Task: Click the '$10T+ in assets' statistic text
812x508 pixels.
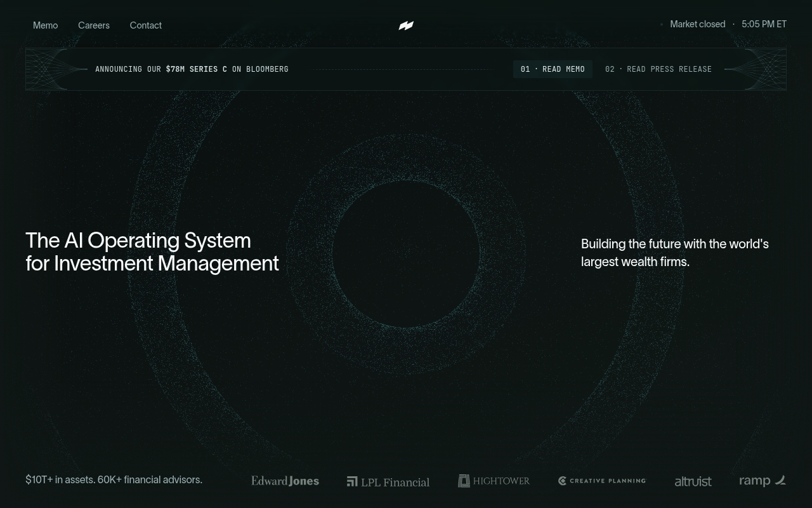Action: [x=114, y=479]
